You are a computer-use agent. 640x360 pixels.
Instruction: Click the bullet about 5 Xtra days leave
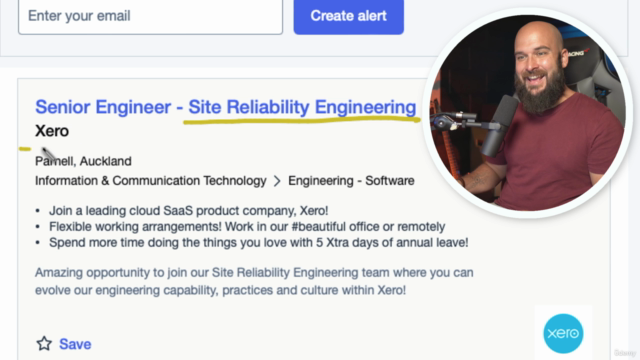tap(259, 242)
